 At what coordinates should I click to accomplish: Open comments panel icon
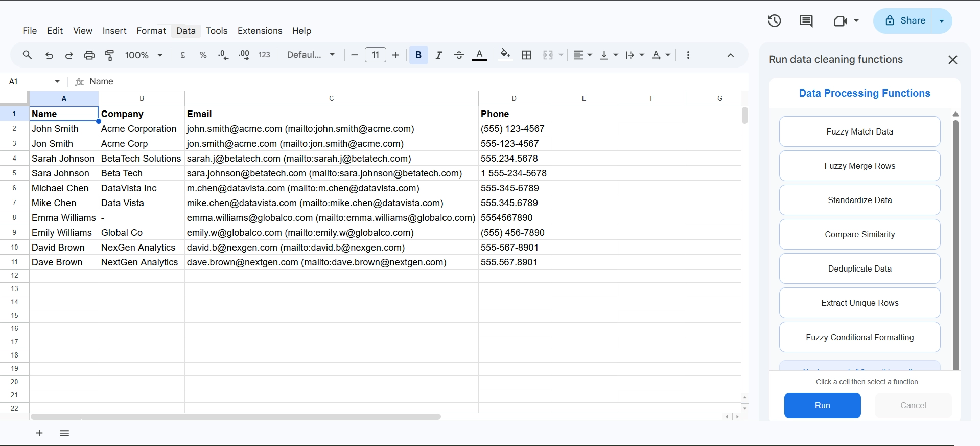tap(806, 21)
